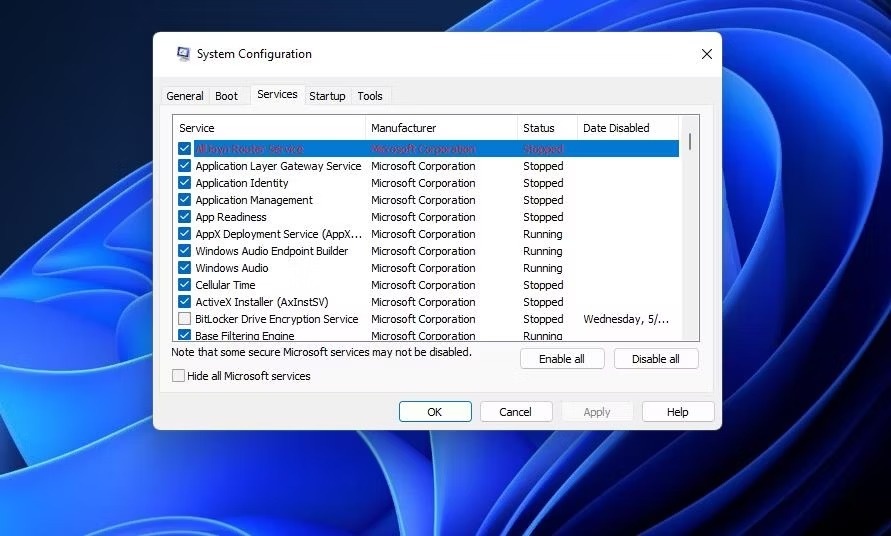Image resolution: width=891 pixels, height=536 pixels.
Task: Switch to the Startup tab
Action: pos(327,96)
